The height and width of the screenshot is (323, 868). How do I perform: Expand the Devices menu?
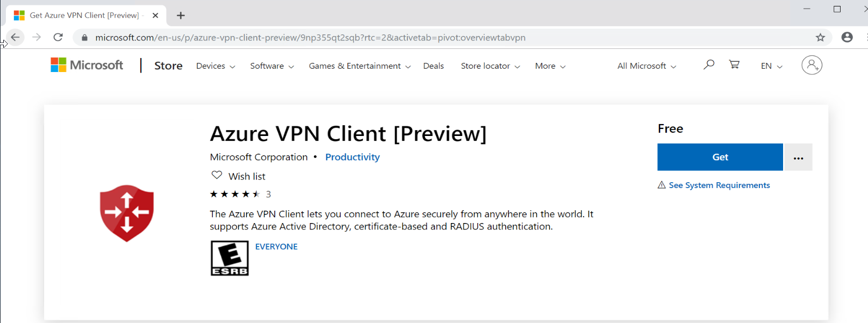(216, 66)
